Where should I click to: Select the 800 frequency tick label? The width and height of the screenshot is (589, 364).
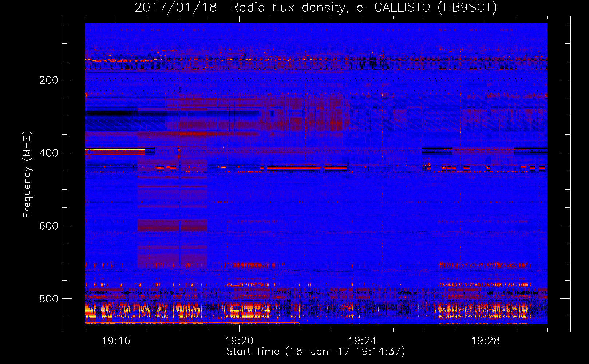click(x=49, y=299)
